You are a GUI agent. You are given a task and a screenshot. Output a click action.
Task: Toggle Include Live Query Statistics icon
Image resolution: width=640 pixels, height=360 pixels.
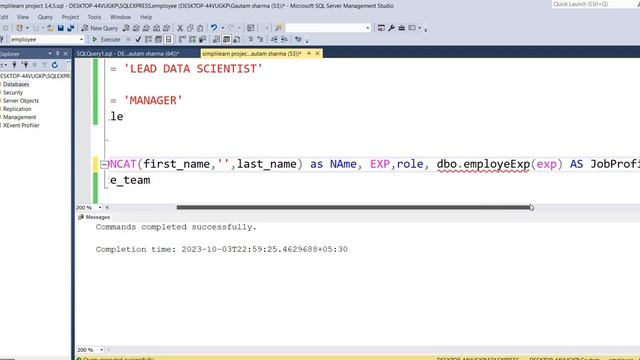(192, 40)
